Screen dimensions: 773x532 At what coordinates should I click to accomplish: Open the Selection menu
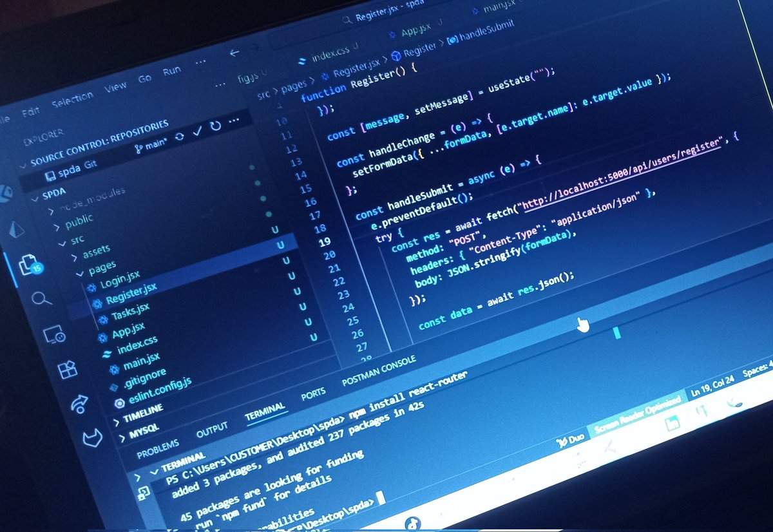(72, 100)
